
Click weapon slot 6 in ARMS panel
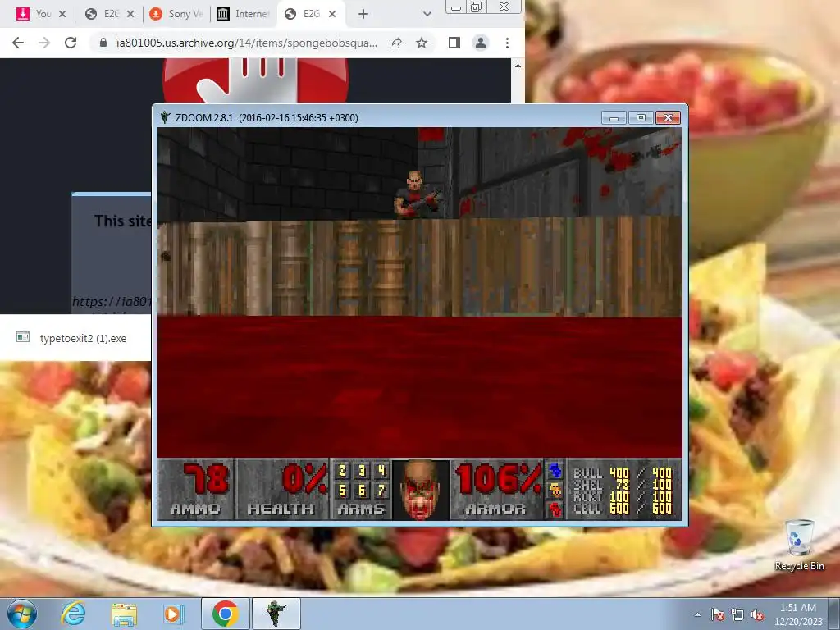click(362, 491)
